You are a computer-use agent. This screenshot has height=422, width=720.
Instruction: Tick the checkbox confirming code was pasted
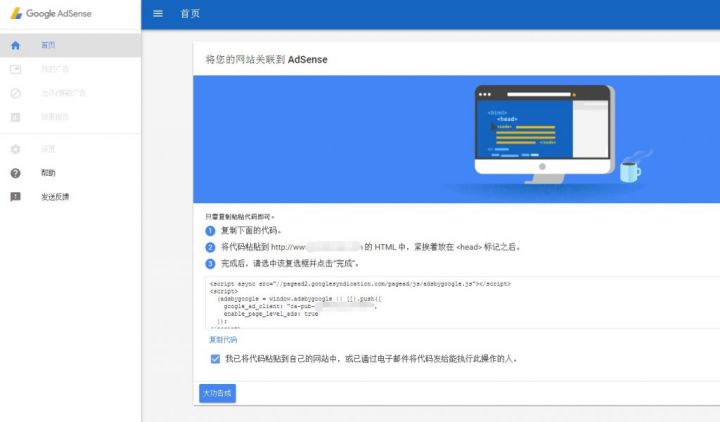tap(215, 359)
